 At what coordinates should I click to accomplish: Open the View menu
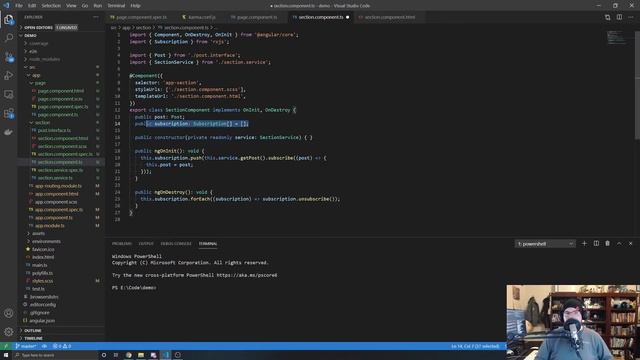pyautogui.click(x=71, y=6)
